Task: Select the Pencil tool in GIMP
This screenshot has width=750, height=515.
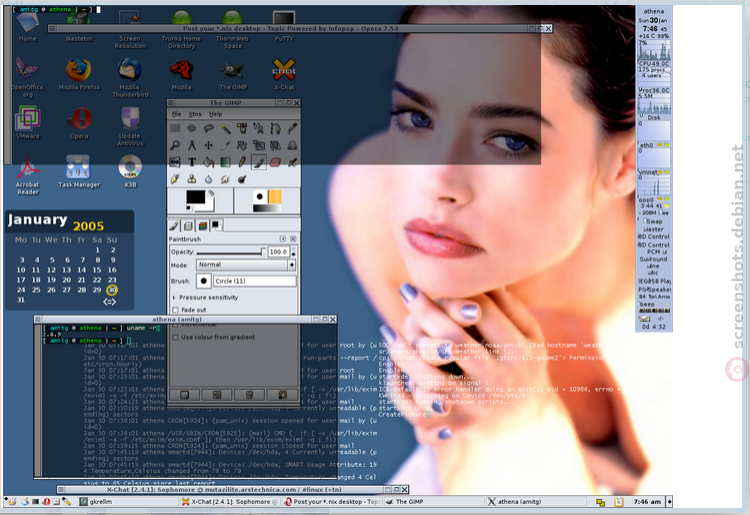Action: coord(242,162)
